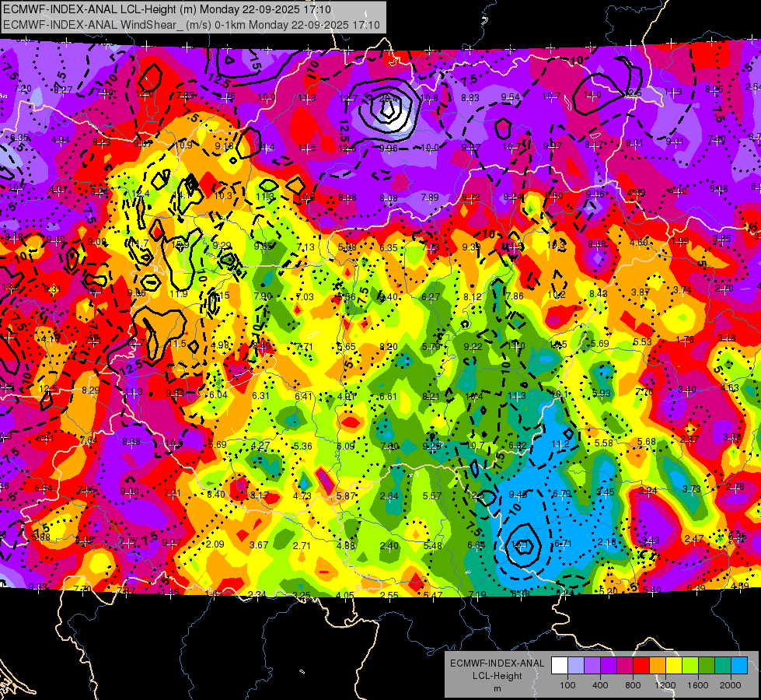Click the WindShear 0-1km title line

tap(191, 25)
